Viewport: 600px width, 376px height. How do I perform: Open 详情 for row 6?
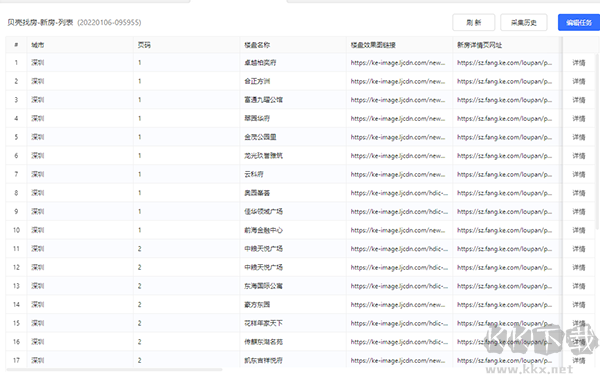(579, 156)
